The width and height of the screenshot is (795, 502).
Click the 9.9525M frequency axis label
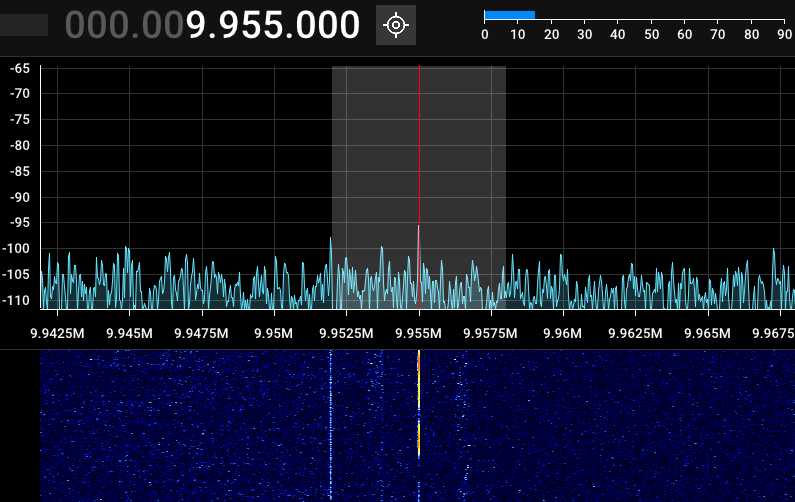346,333
